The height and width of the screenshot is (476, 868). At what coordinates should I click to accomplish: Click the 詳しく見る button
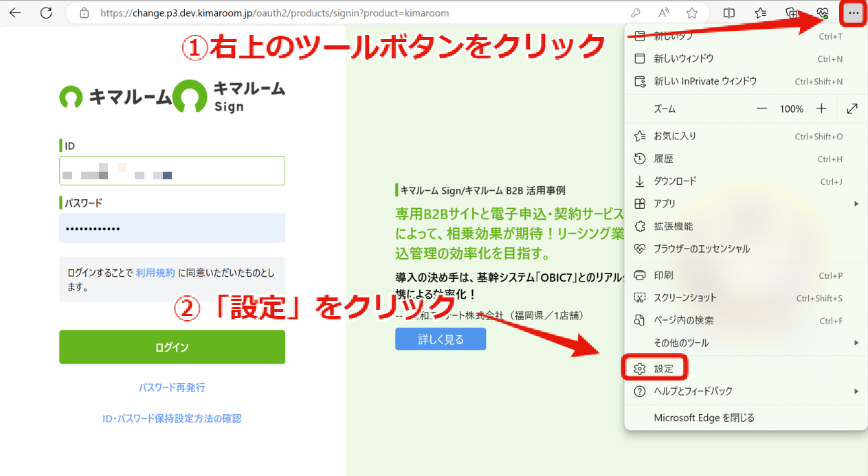[441, 339]
